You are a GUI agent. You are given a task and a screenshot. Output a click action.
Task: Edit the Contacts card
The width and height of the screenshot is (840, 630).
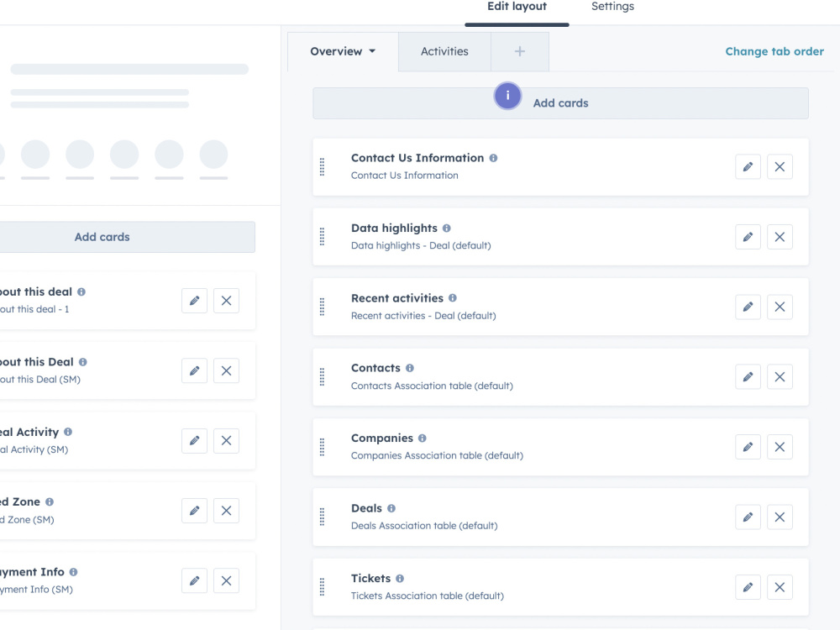pyautogui.click(x=748, y=377)
